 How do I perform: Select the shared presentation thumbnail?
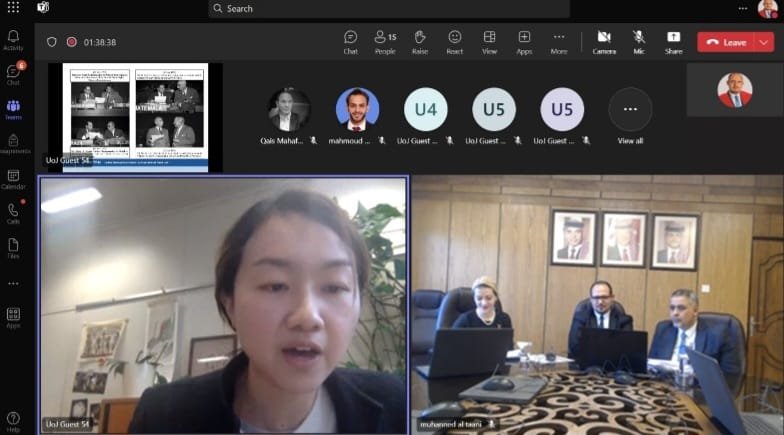tap(135, 117)
